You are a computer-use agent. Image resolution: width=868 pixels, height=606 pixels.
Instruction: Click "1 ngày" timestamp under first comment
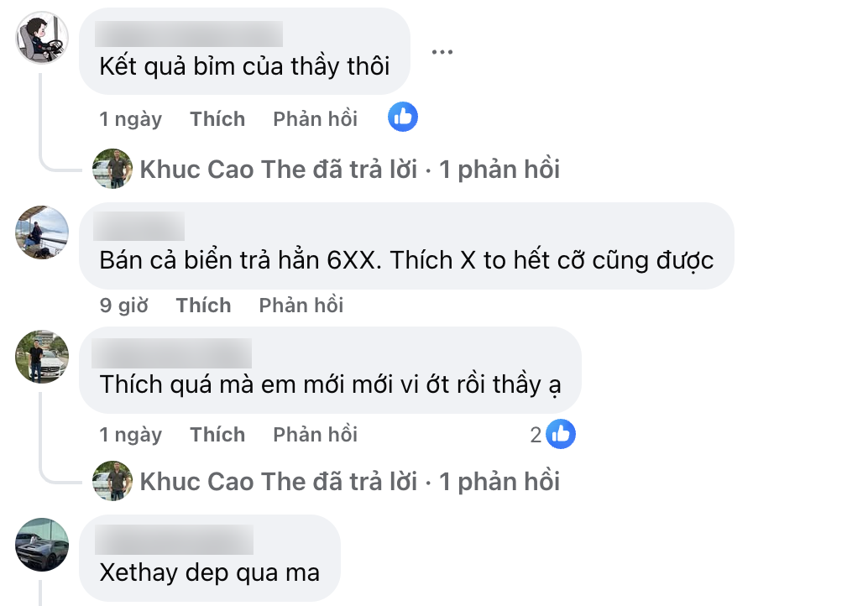click(130, 119)
